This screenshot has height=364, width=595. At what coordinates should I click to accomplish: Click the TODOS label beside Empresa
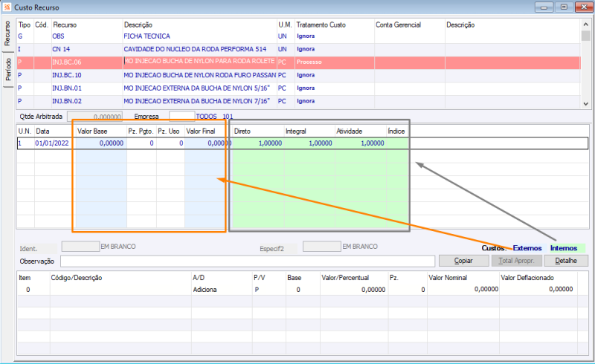(206, 117)
